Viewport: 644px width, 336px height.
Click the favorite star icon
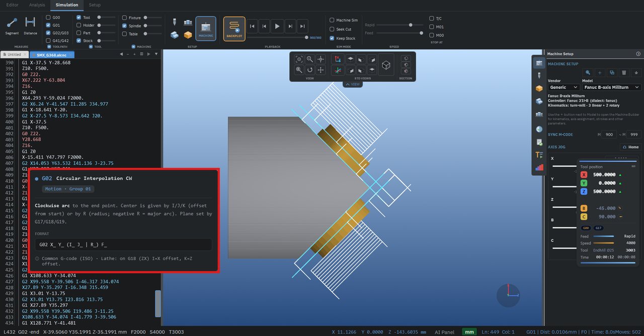(636, 73)
